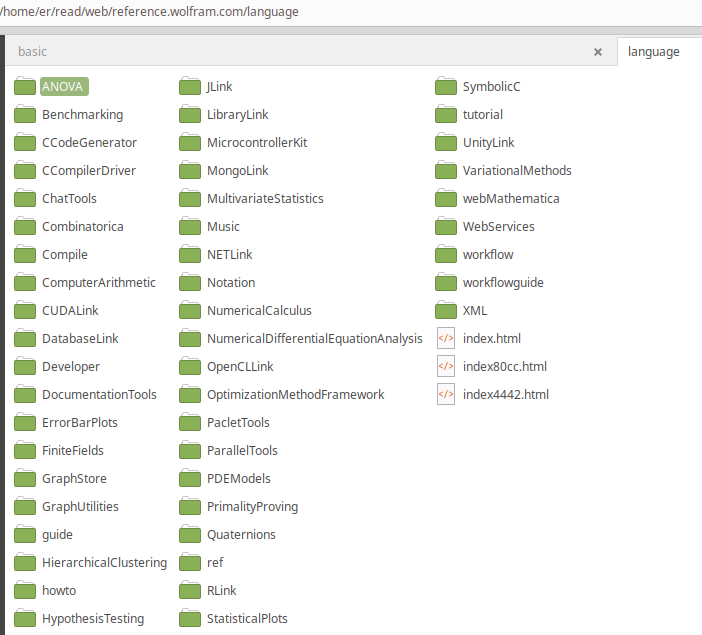Select the HypothesisTesting folder name

(93, 618)
